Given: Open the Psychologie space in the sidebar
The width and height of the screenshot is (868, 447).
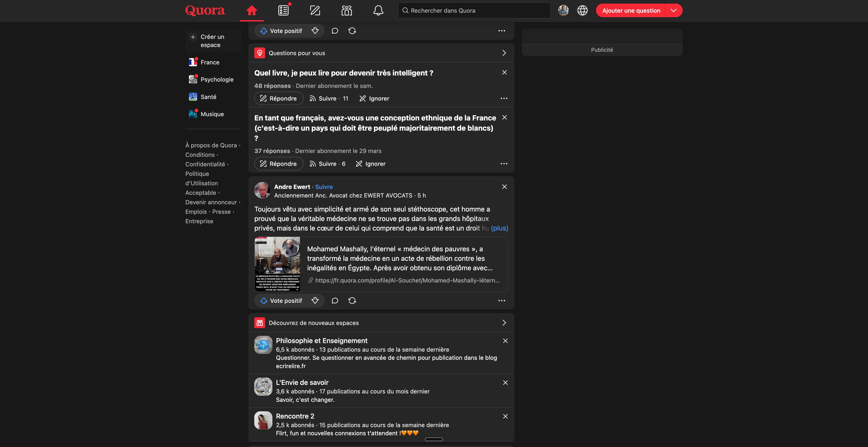Looking at the screenshot, I should [x=217, y=80].
